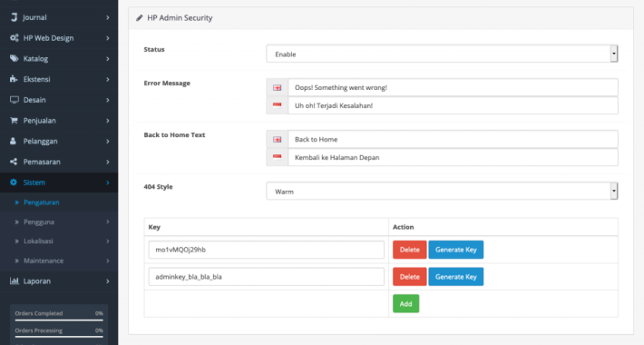Expand the Katalog menu chevron
The width and height of the screenshot is (644, 345).
(108, 58)
